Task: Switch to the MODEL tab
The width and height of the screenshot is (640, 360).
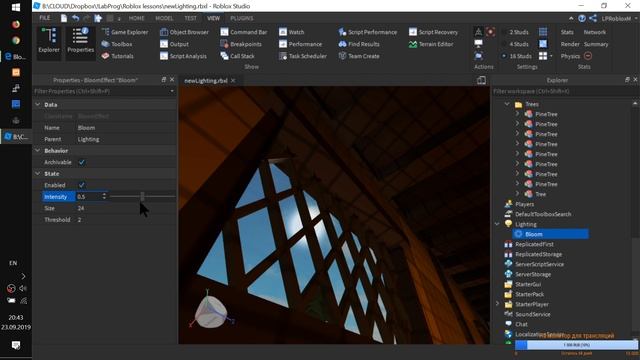Action: tap(164, 18)
